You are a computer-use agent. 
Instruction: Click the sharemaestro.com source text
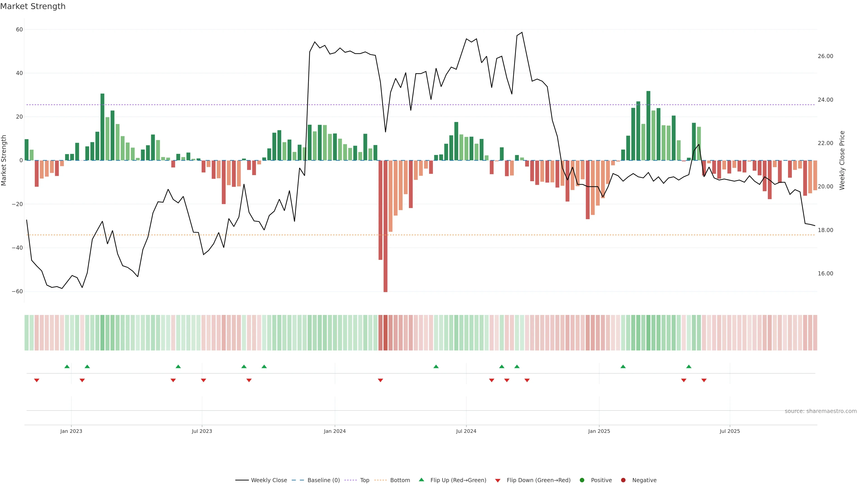point(821,411)
